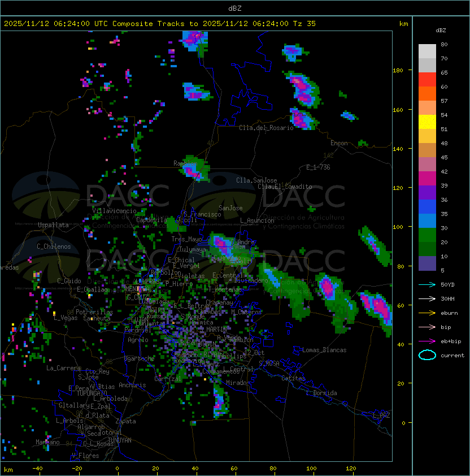Click the '-40' tick on the bottom axis

(x=38, y=469)
